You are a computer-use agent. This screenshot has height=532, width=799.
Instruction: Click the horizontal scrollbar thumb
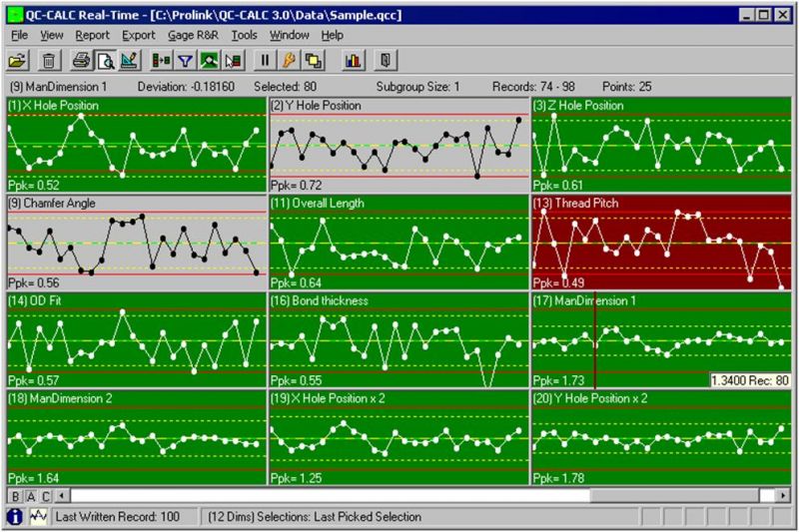click(x=675, y=495)
